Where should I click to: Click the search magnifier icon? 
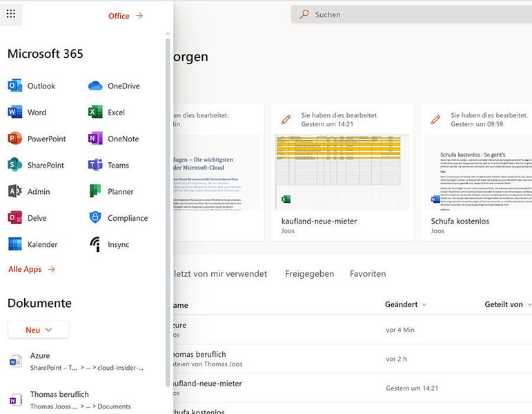304,14
